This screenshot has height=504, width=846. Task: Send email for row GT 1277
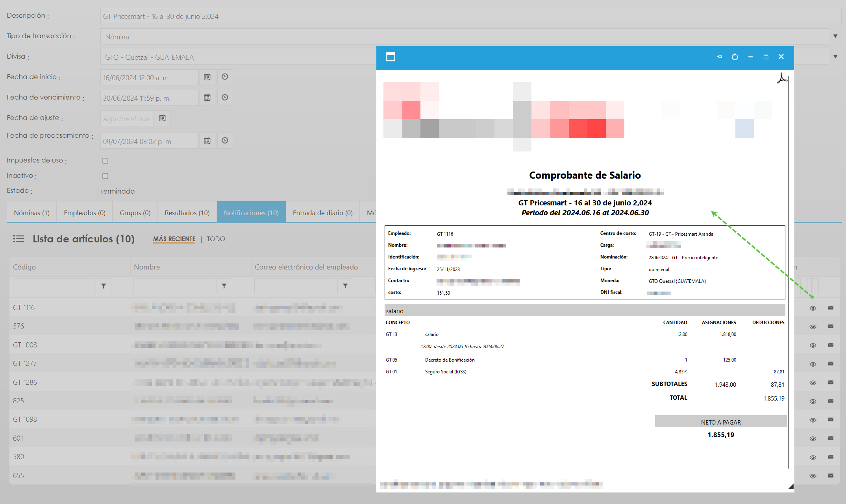tap(831, 364)
